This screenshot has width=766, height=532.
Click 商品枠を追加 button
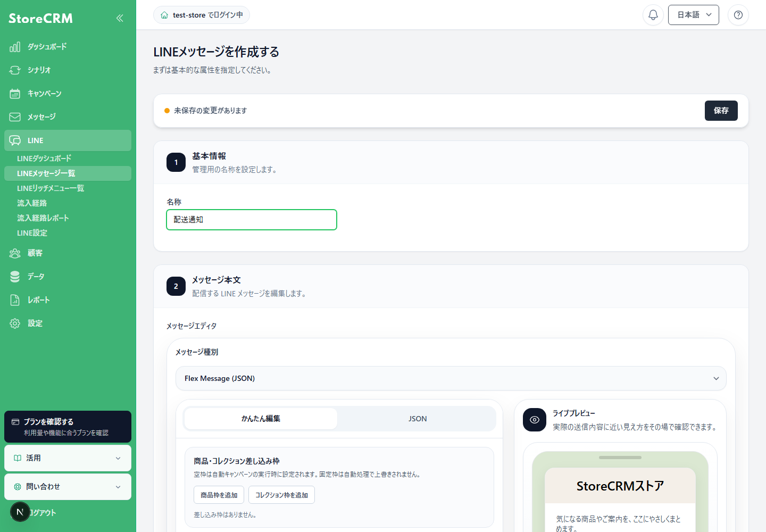point(219,495)
